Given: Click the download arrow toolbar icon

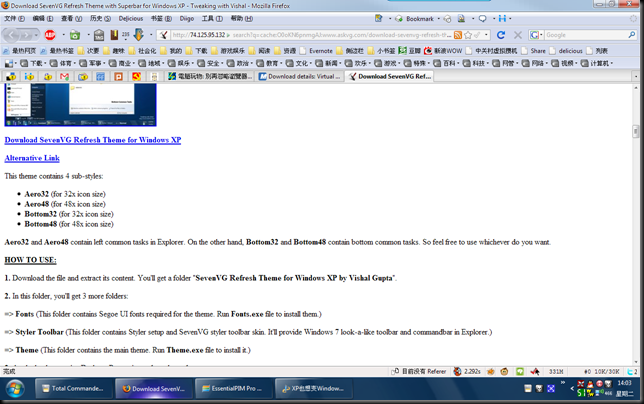Looking at the screenshot, I should coord(139,35).
